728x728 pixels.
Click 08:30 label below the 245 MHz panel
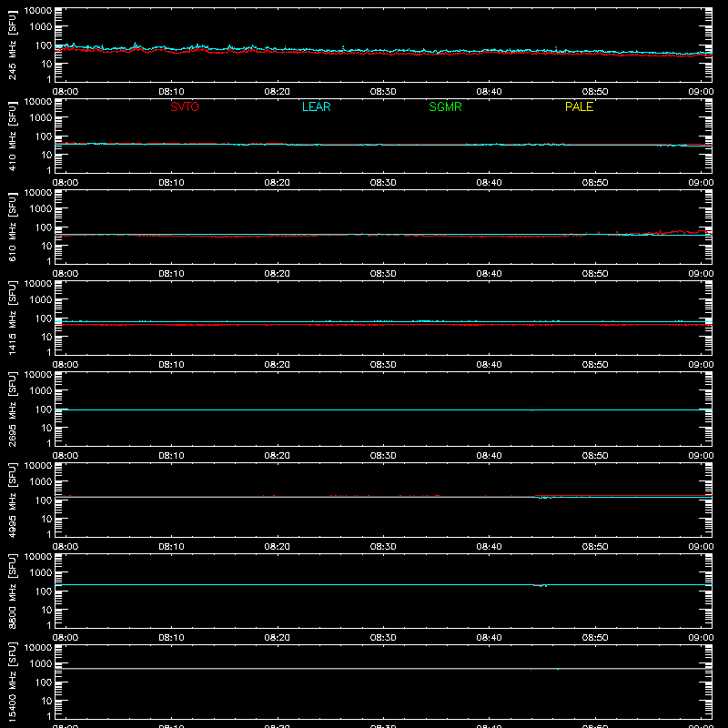(383, 92)
